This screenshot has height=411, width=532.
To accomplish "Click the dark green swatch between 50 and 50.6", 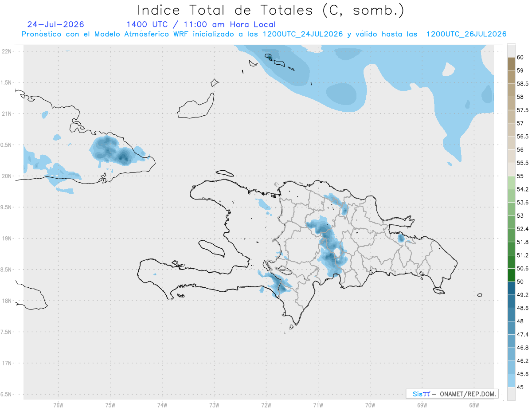I will point(511,275).
